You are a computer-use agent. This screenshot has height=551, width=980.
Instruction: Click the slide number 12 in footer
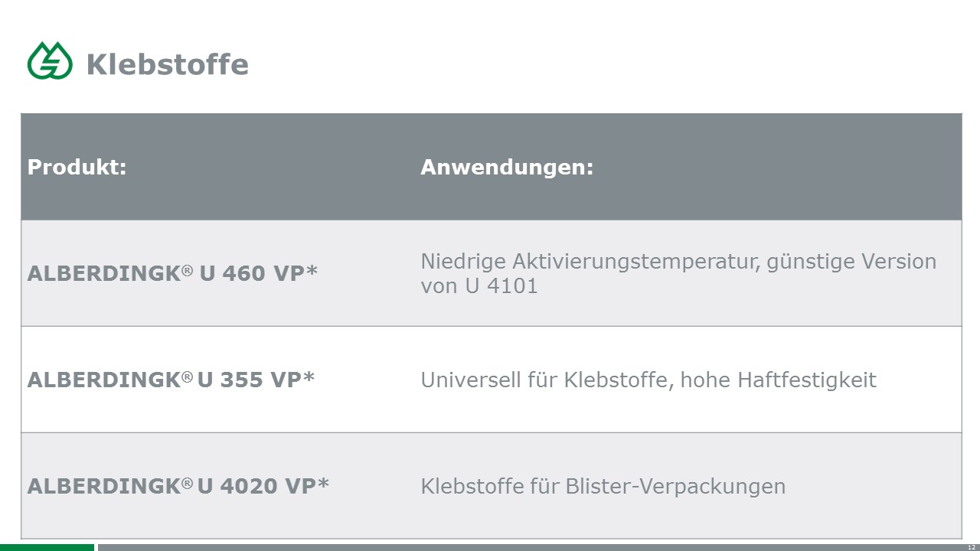pyautogui.click(x=972, y=547)
